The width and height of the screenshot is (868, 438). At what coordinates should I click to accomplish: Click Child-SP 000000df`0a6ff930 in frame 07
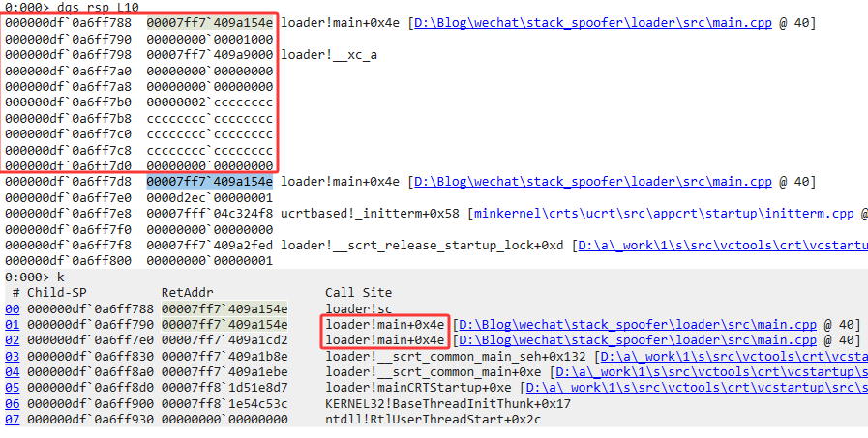(x=91, y=420)
